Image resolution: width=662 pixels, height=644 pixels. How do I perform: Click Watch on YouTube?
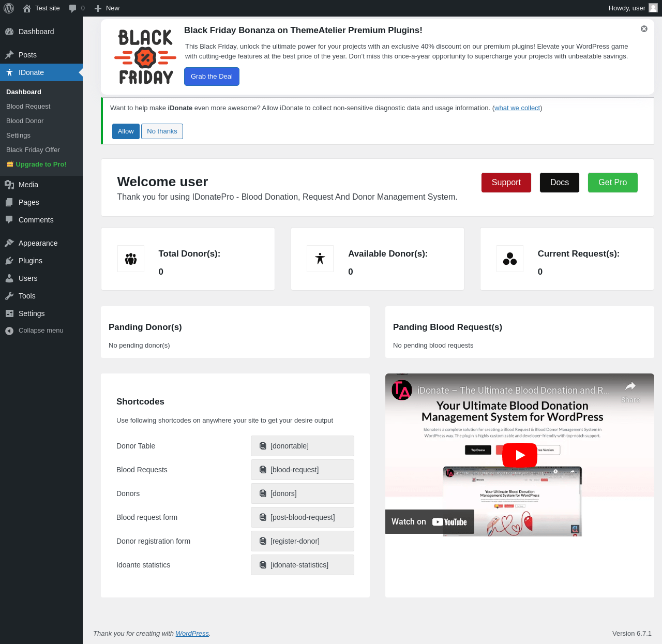click(x=429, y=522)
